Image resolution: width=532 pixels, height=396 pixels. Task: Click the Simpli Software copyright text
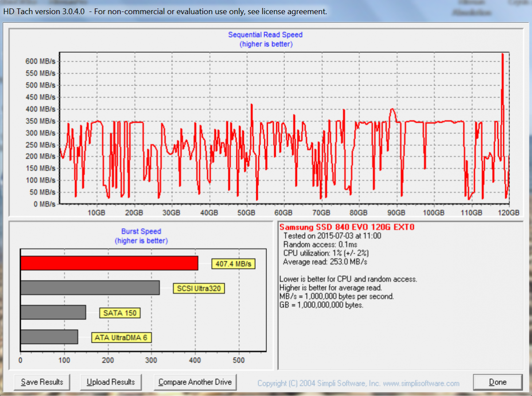358,384
